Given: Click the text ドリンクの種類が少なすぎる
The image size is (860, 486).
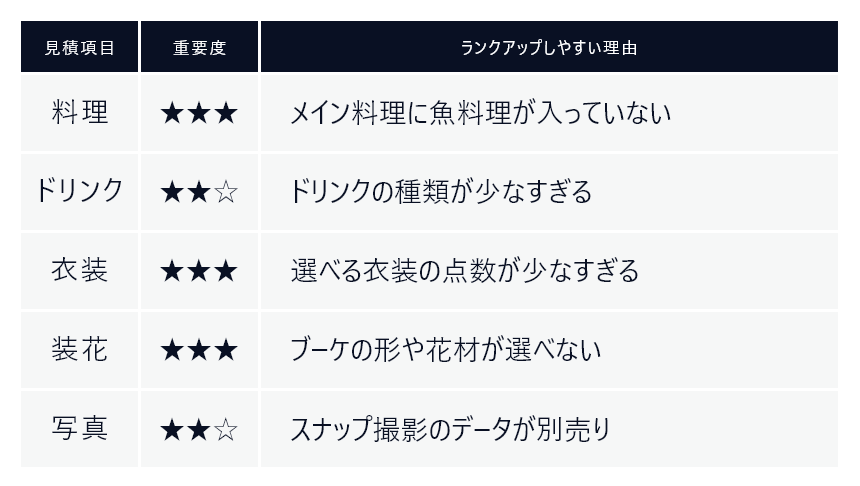Looking at the screenshot, I should point(440,191).
